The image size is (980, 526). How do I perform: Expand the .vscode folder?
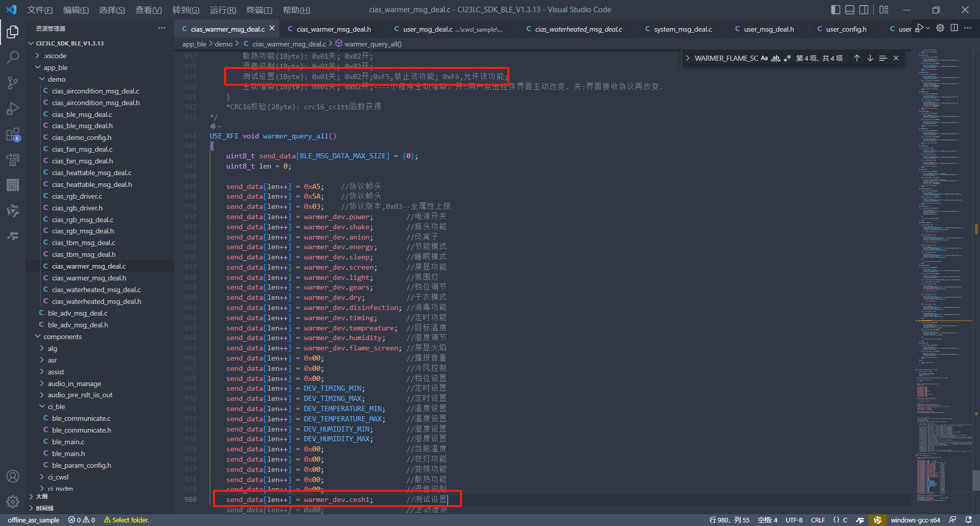point(55,56)
